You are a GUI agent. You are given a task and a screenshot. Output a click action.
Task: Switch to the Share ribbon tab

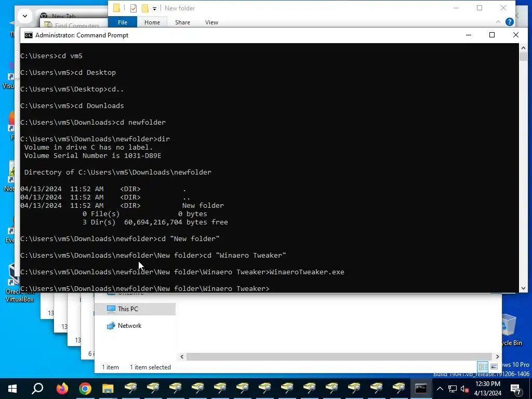point(182,22)
